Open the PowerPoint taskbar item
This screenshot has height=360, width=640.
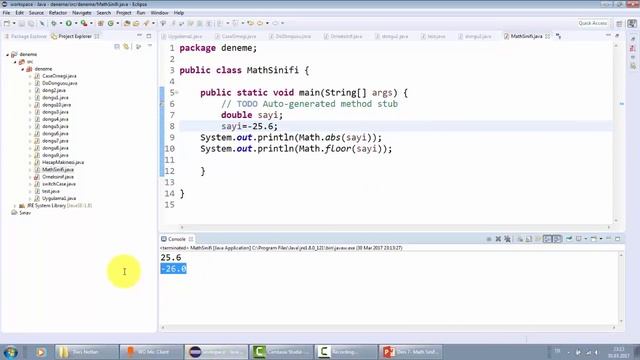[410, 352]
